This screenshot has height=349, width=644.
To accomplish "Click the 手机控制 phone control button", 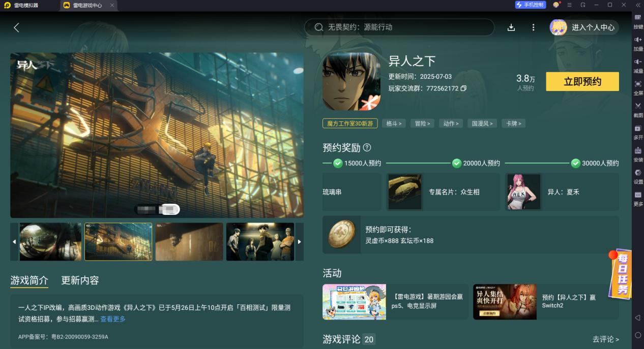I will pyautogui.click(x=530, y=5).
